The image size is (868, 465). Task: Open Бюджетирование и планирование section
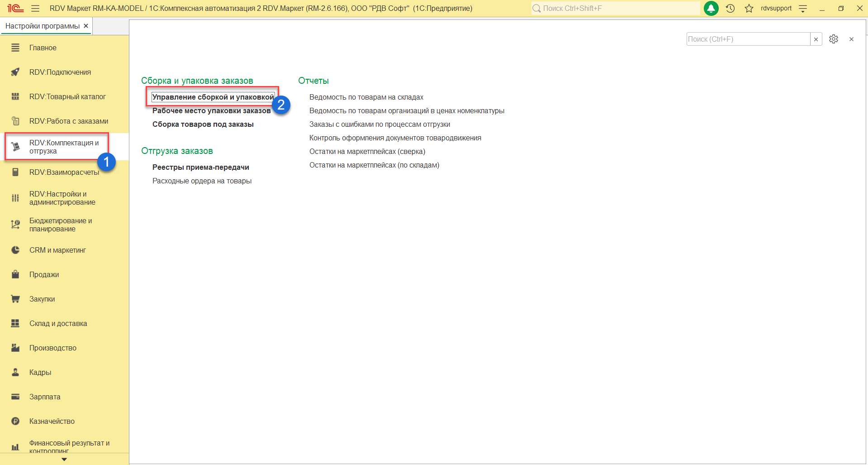pyautogui.click(x=61, y=225)
